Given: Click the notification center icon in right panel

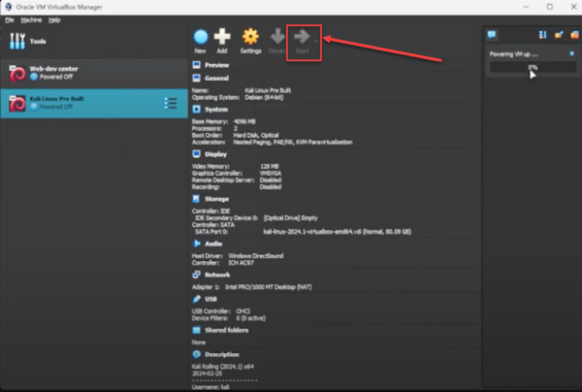Looking at the screenshot, I should pyautogui.click(x=492, y=34).
